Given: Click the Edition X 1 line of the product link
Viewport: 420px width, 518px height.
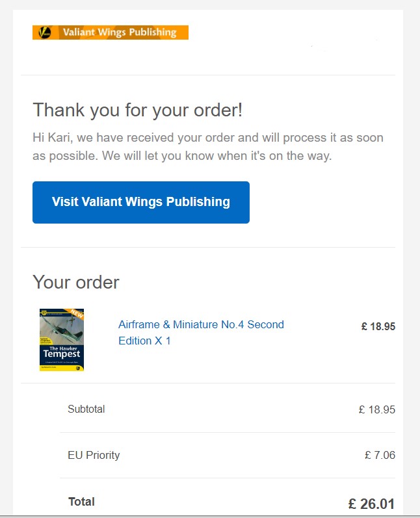Looking at the screenshot, I should pyautogui.click(x=144, y=341).
